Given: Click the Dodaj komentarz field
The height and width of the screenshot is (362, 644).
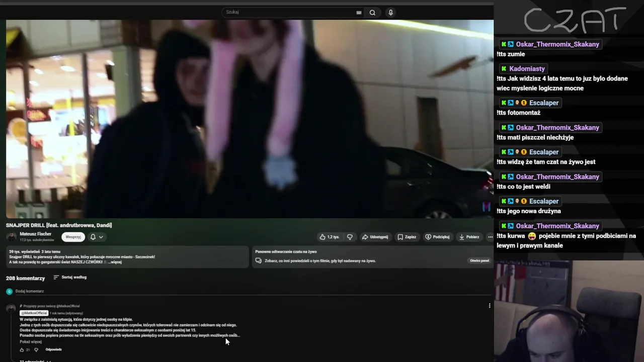Looking at the screenshot, I should (x=252, y=291).
